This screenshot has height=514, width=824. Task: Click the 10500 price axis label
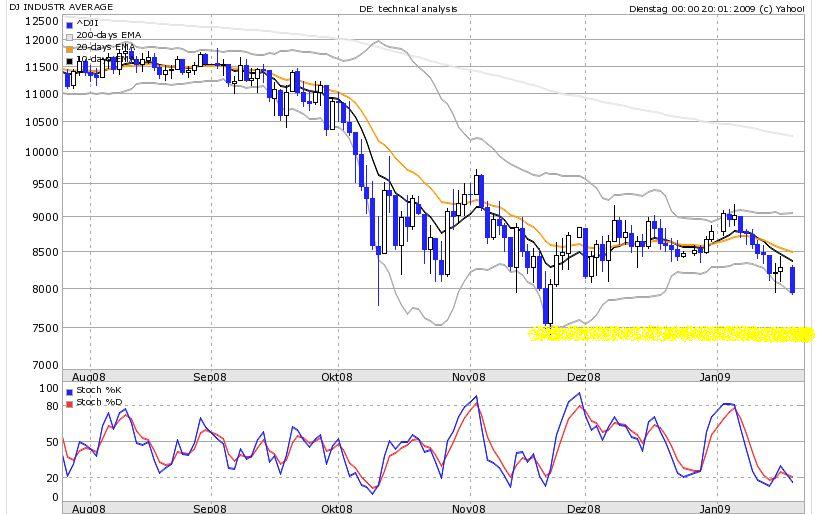pyautogui.click(x=42, y=122)
